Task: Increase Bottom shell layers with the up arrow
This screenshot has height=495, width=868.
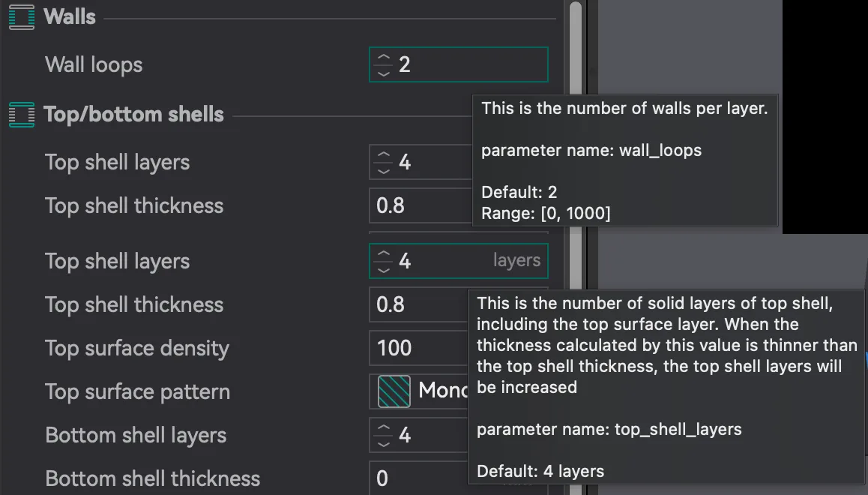Action: tap(384, 427)
